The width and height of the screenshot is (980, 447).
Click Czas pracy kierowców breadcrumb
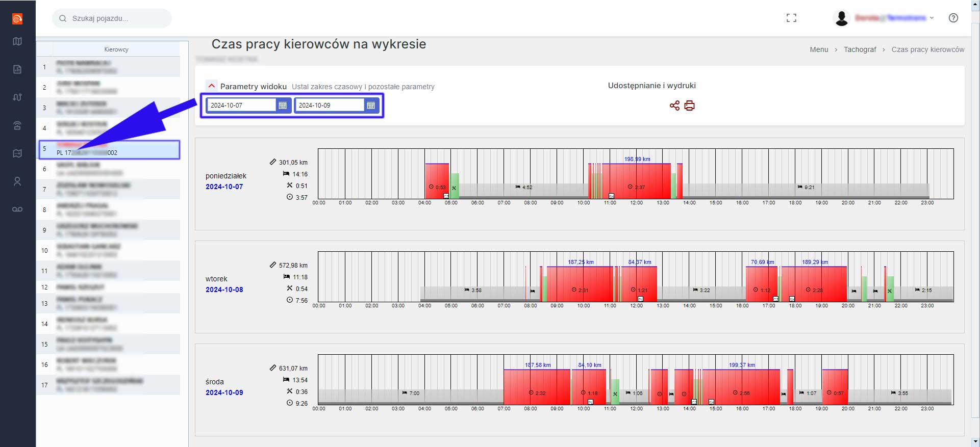[x=928, y=49]
